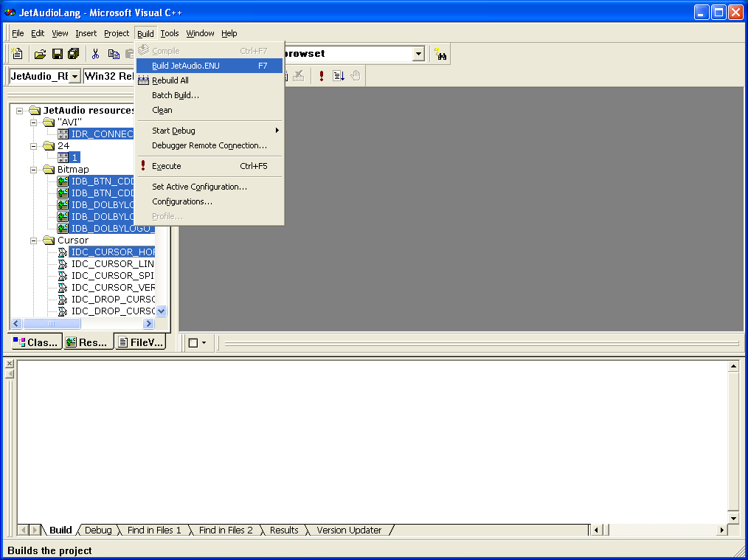Collapse the "AVI" folder node
The height and width of the screenshot is (560, 748).
pyautogui.click(x=33, y=122)
